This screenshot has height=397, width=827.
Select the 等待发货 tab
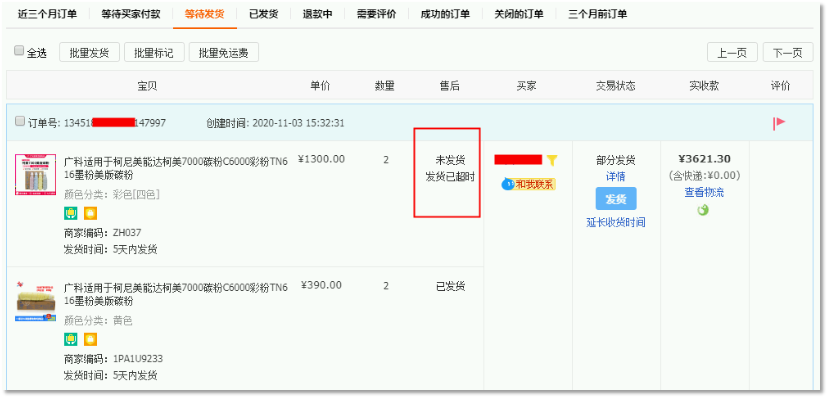click(205, 14)
